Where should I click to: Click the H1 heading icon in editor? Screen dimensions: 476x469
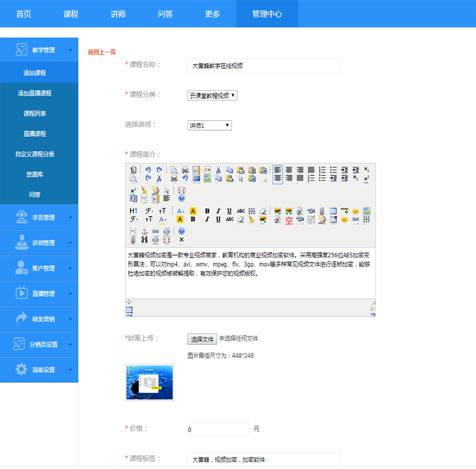coord(133,211)
